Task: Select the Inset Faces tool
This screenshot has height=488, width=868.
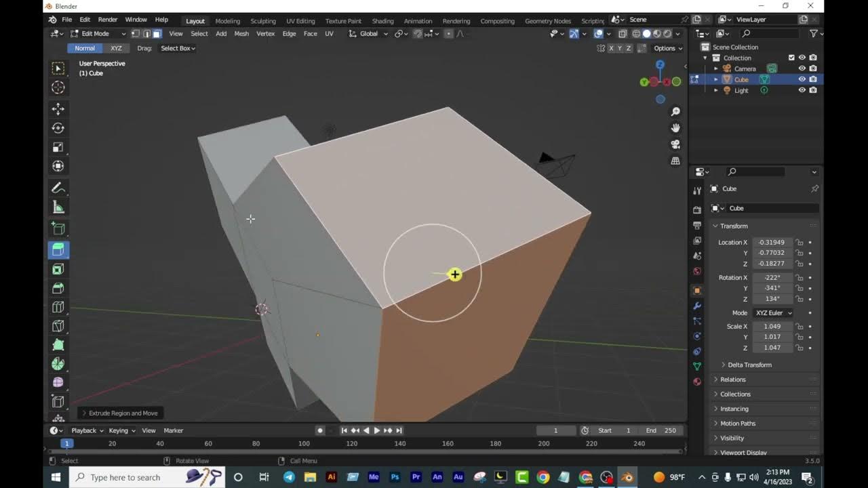Action: [x=58, y=269]
